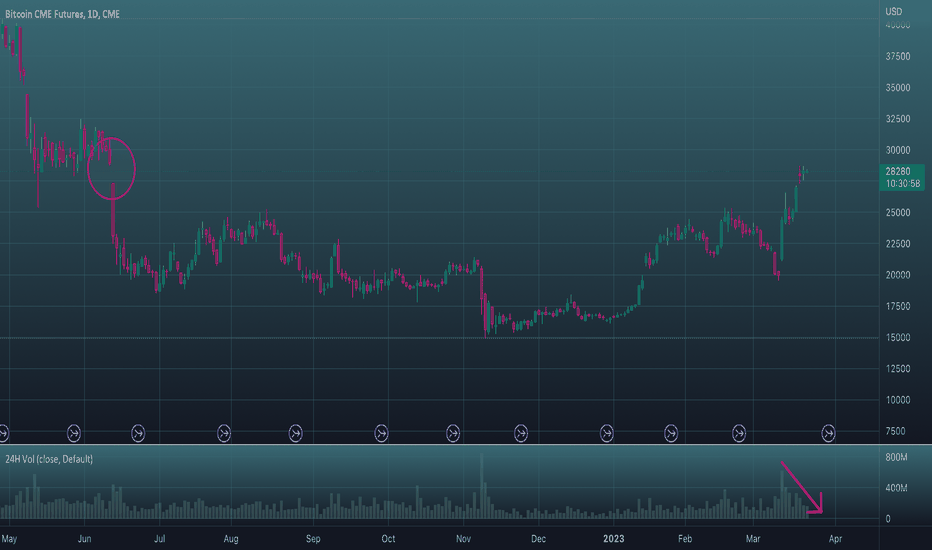Click the 32500 price axis label
Viewport: 932px width, 550px height.
[x=898, y=119]
